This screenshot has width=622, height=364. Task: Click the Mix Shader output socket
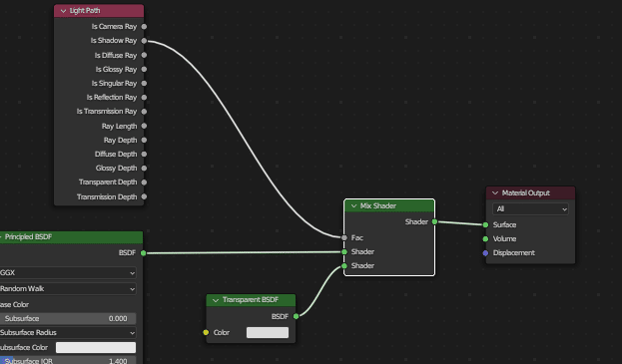click(434, 221)
